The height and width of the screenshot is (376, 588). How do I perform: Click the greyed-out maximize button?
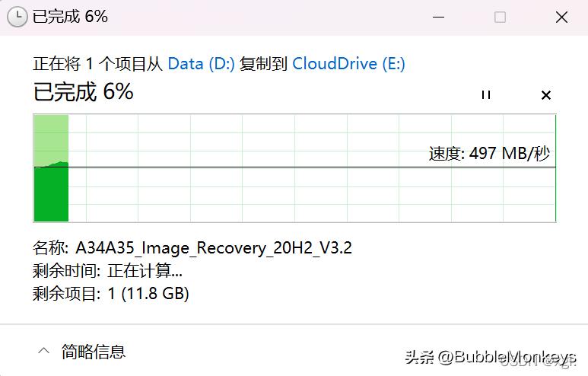pos(500,17)
